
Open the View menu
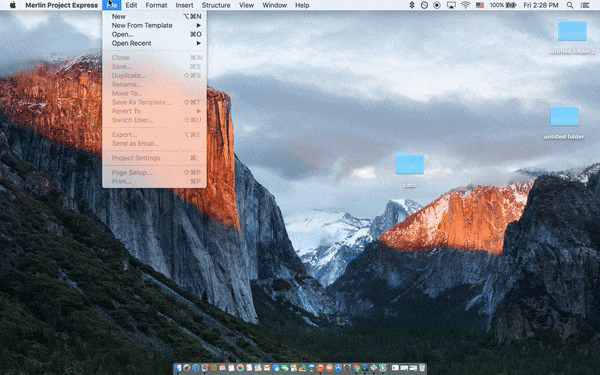pyautogui.click(x=246, y=5)
